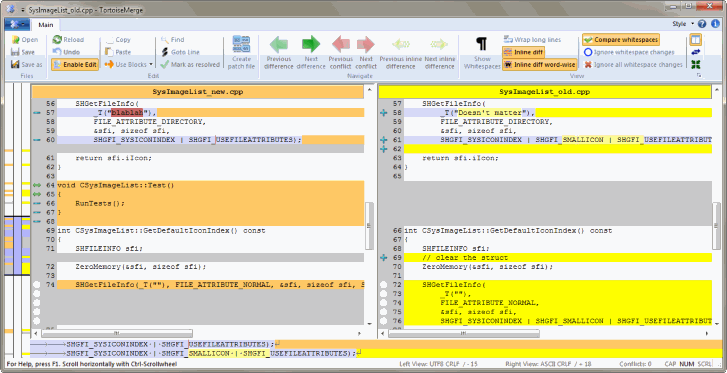Click the left pane horizontal scrollbar thumb
This screenshot has height=373, width=727.
(116, 333)
